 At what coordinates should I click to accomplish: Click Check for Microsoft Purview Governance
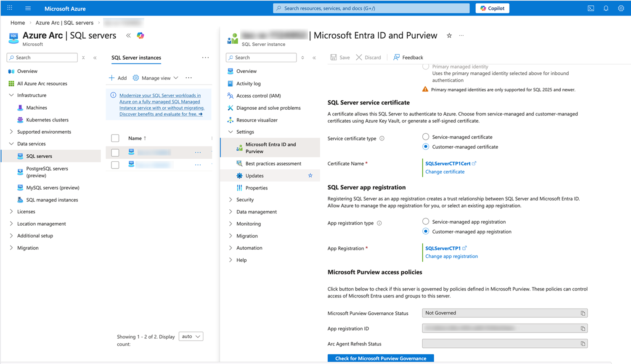(x=380, y=358)
